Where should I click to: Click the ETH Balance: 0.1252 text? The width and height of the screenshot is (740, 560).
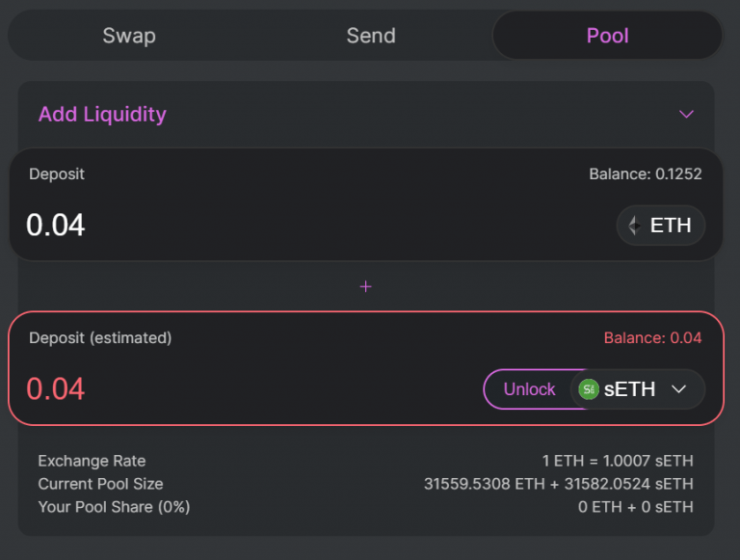pos(645,174)
